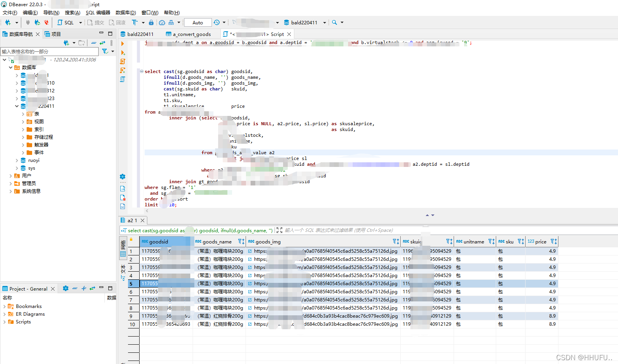This screenshot has height=364, width=618.
Task: Switch to the a_convert_goods editor tab
Action: tap(188, 34)
